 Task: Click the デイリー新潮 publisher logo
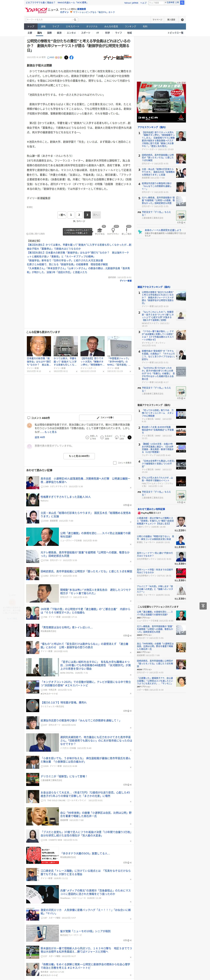coord(117,57)
